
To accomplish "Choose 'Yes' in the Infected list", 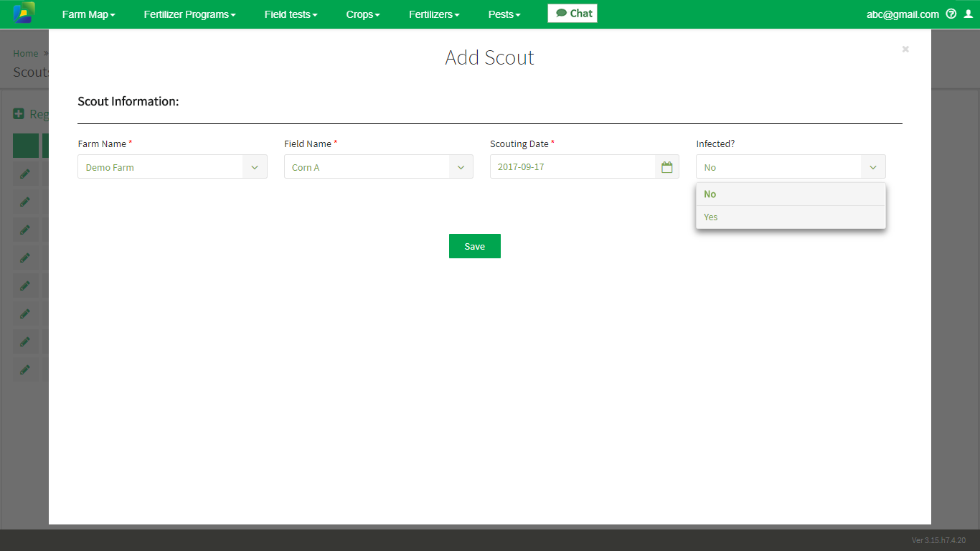I will [791, 217].
